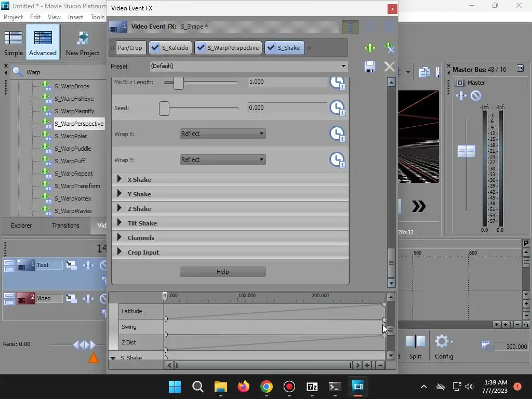
Task: Switch to Advanced mode
Action: click(x=43, y=43)
